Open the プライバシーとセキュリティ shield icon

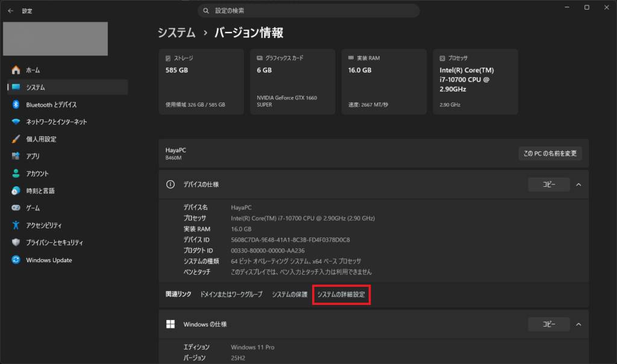[x=16, y=242]
